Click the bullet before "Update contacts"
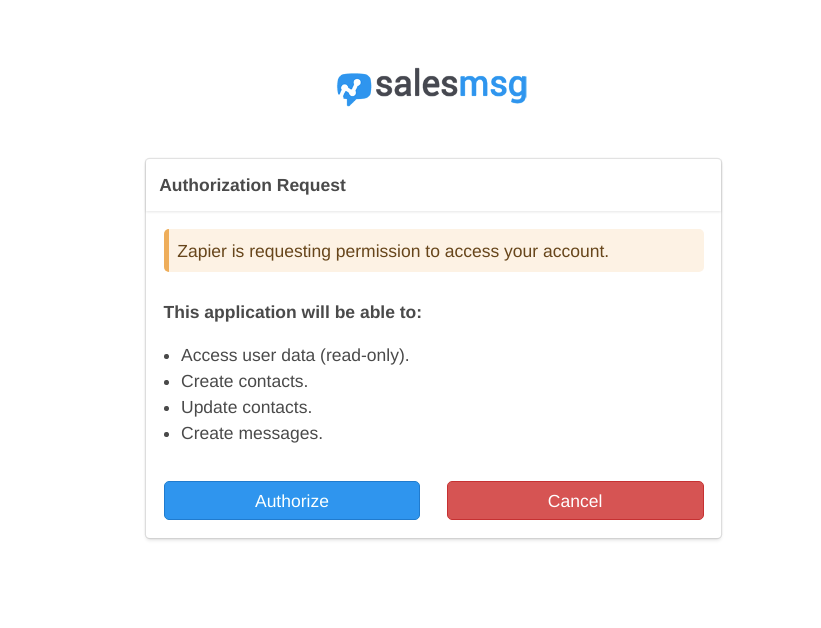 click(x=167, y=408)
